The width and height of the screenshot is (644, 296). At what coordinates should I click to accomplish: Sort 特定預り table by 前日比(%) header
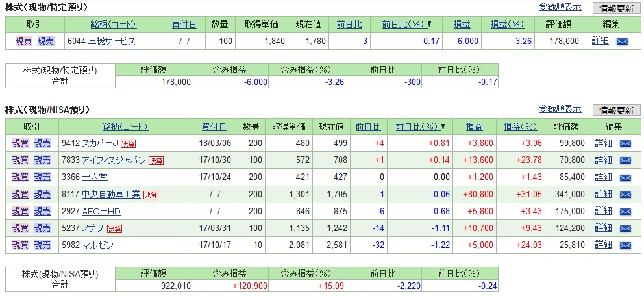(403, 24)
